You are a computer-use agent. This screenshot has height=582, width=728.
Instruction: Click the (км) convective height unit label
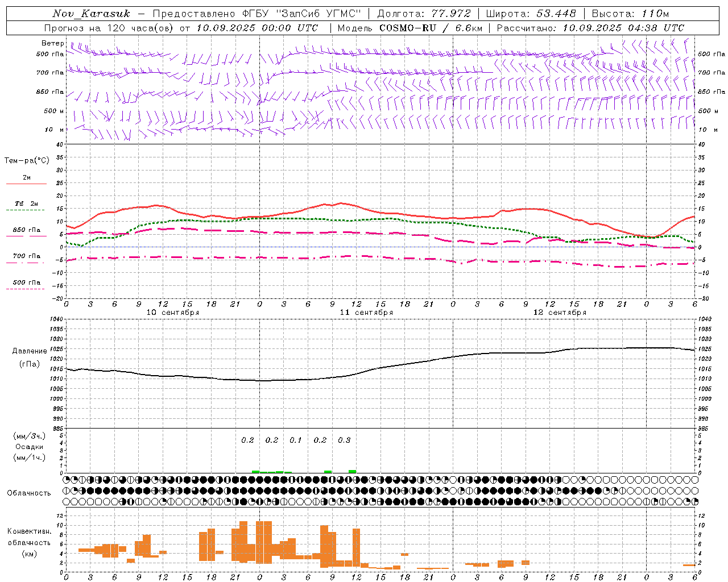(30, 554)
